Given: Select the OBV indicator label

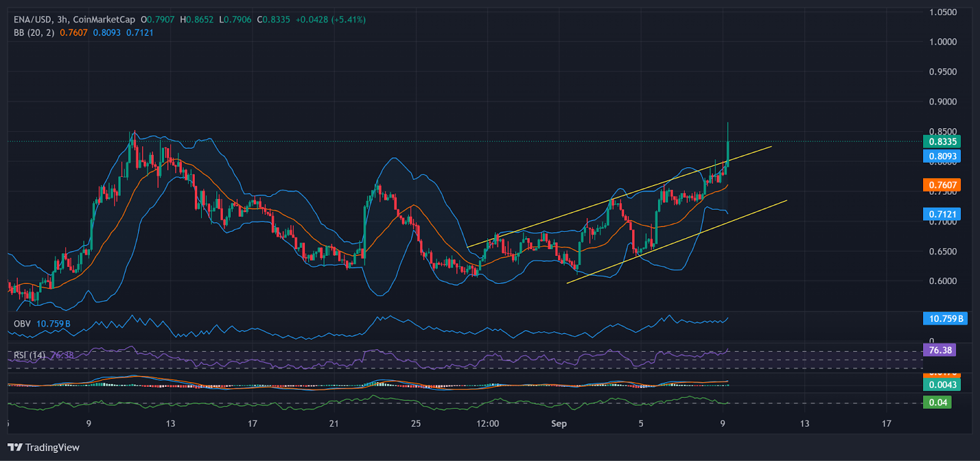Looking at the screenshot, I should click(x=22, y=323).
